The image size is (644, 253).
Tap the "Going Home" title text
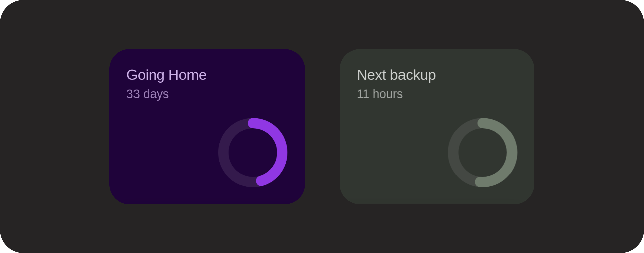click(166, 75)
